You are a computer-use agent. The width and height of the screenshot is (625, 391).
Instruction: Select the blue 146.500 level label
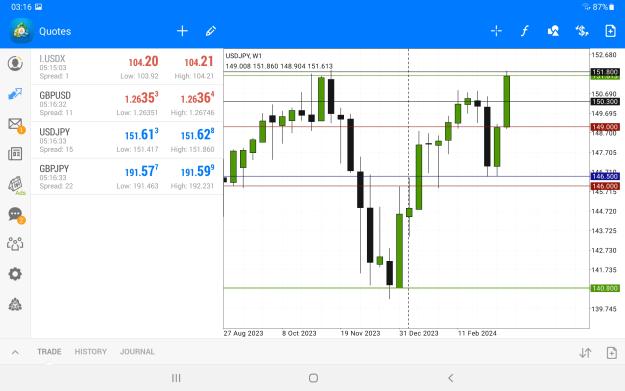(x=605, y=176)
